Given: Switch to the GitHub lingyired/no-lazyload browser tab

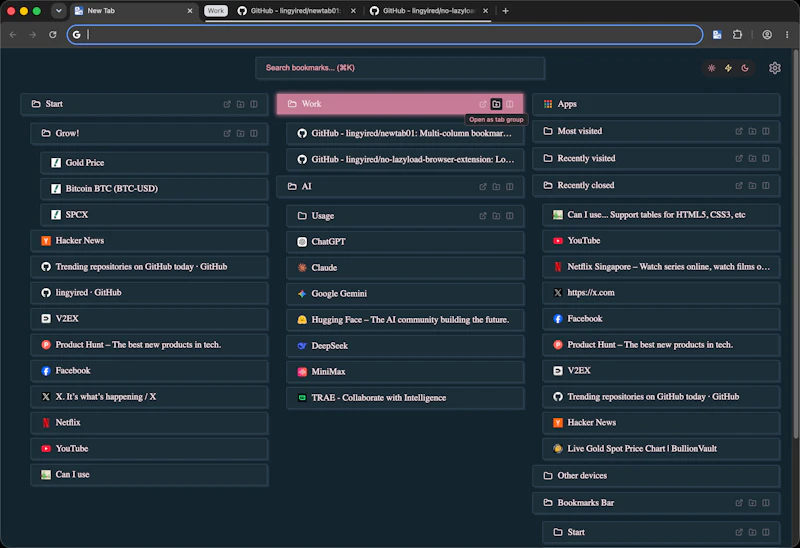Looking at the screenshot, I should click(x=429, y=11).
